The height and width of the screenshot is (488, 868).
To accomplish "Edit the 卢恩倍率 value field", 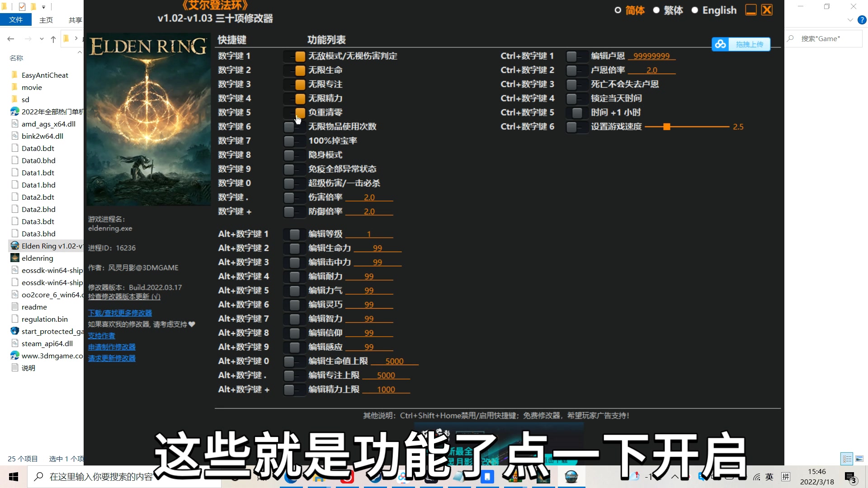I will click(651, 70).
